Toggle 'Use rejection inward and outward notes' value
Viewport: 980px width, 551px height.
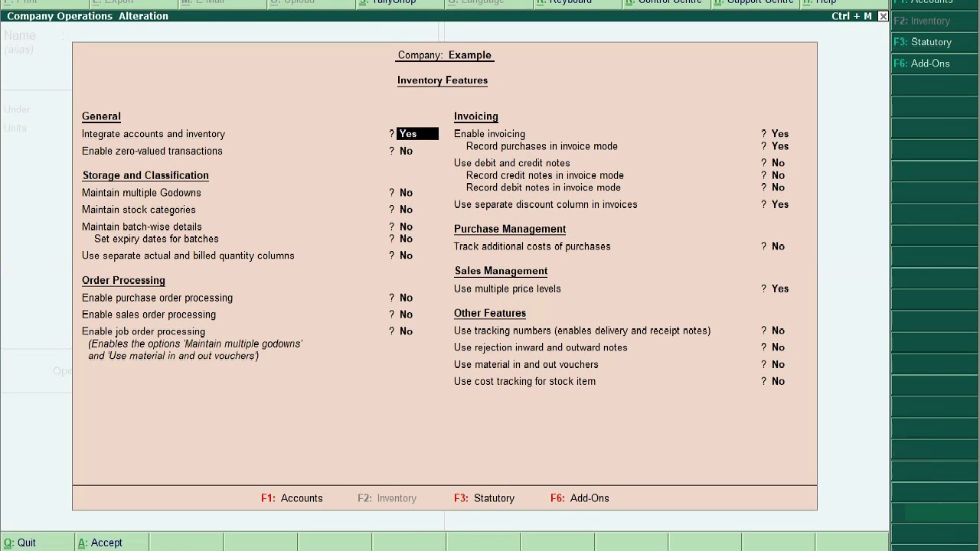778,347
